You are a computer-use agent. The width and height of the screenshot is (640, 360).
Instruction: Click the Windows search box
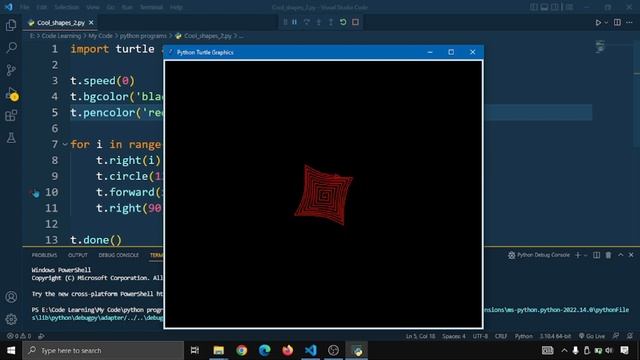coord(103,351)
